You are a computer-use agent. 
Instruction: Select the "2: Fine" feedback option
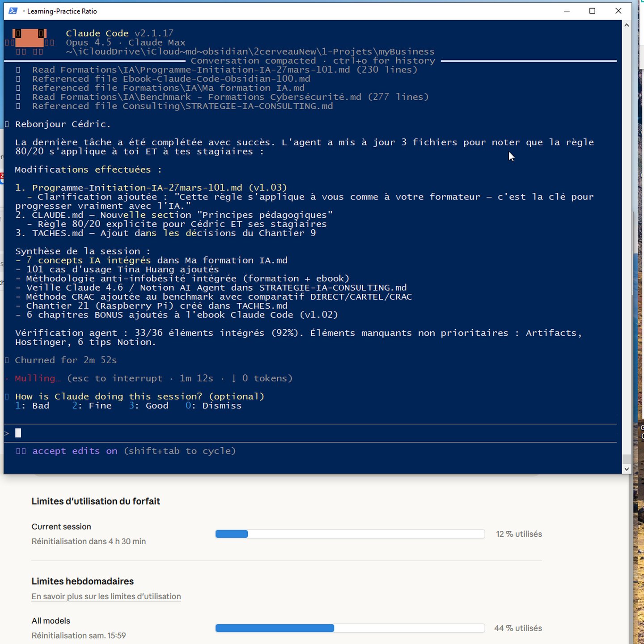point(92,406)
